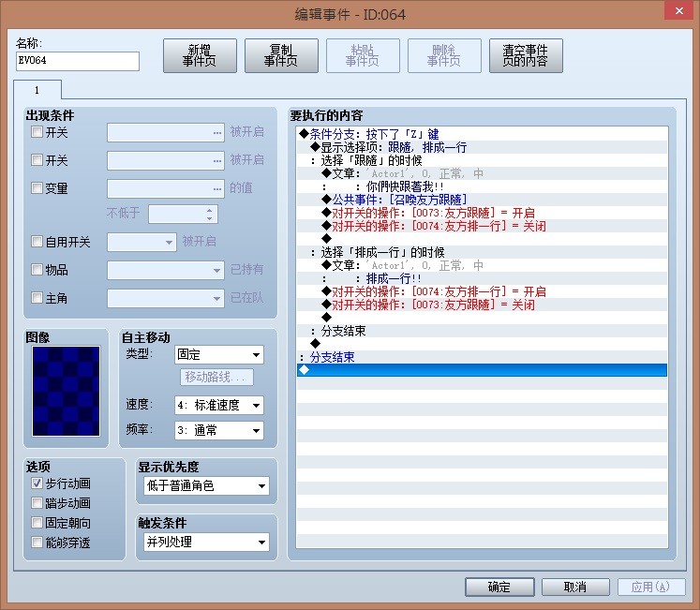Select the 选择「跟随」的时候 line
This screenshot has height=610, width=700.
pyautogui.click(x=483, y=160)
